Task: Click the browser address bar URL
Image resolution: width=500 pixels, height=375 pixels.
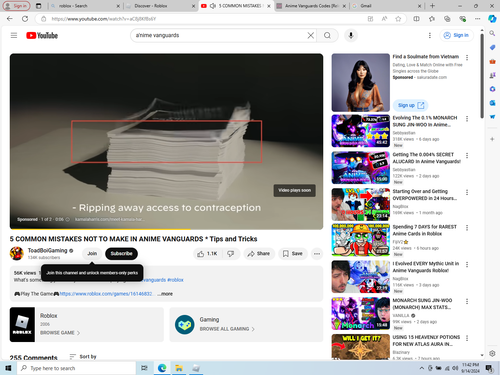Action: point(104,19)
